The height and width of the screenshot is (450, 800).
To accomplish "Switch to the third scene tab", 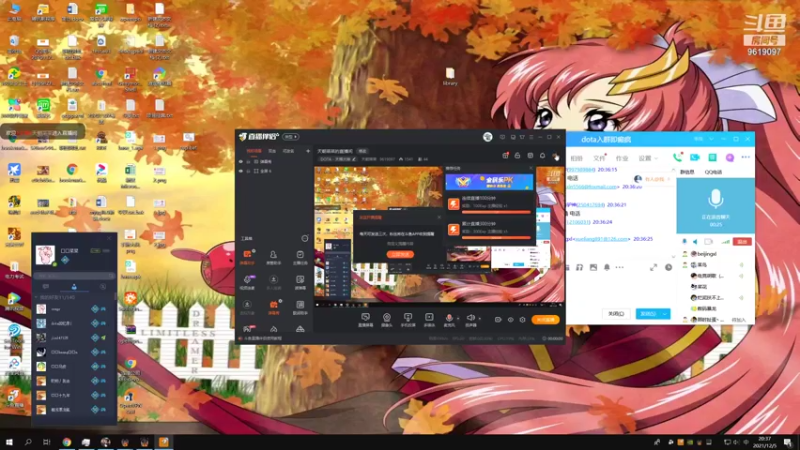I will point(288,151).
